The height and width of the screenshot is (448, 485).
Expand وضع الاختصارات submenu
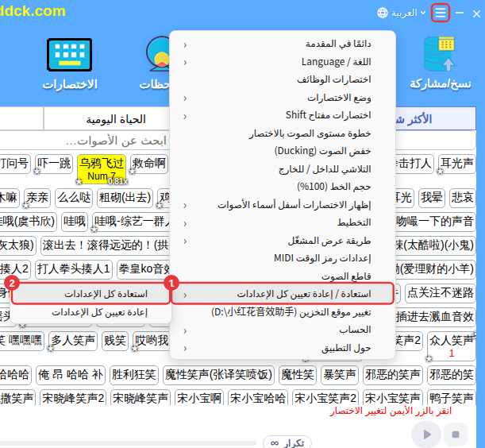pyautogui.click(x=283, y=98)
